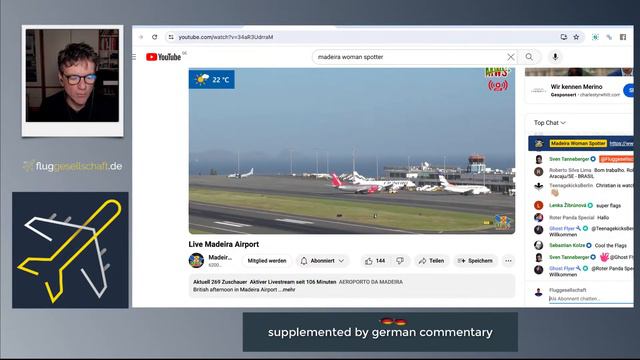Image resolution: width=640 pixels, height=360 pixels.
Task: Click the MWS live badge on video
Action: click(x=498, y=80)
